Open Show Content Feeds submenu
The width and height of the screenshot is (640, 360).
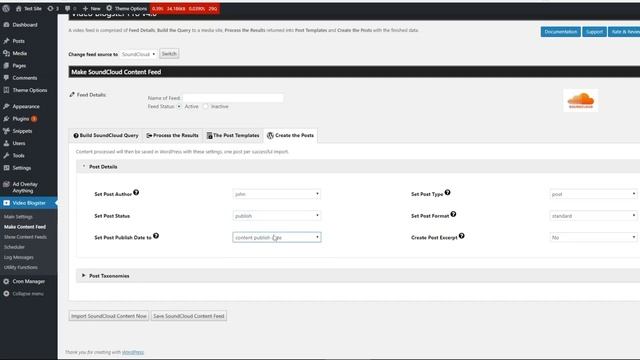25,237
